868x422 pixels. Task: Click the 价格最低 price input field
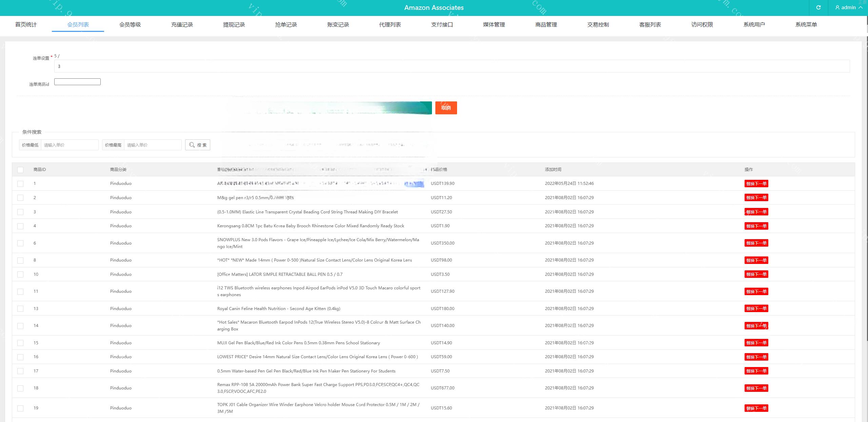click(70, 145)
